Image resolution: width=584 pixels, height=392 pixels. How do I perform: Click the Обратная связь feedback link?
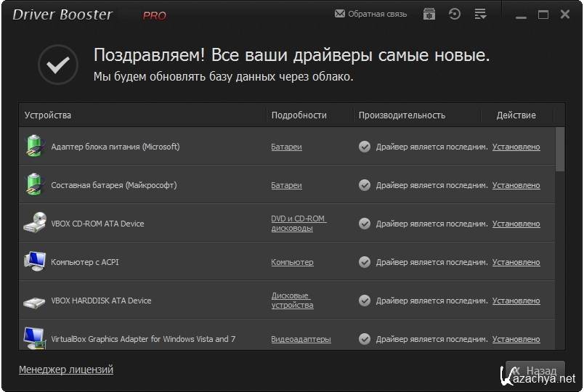pos(371,14)
